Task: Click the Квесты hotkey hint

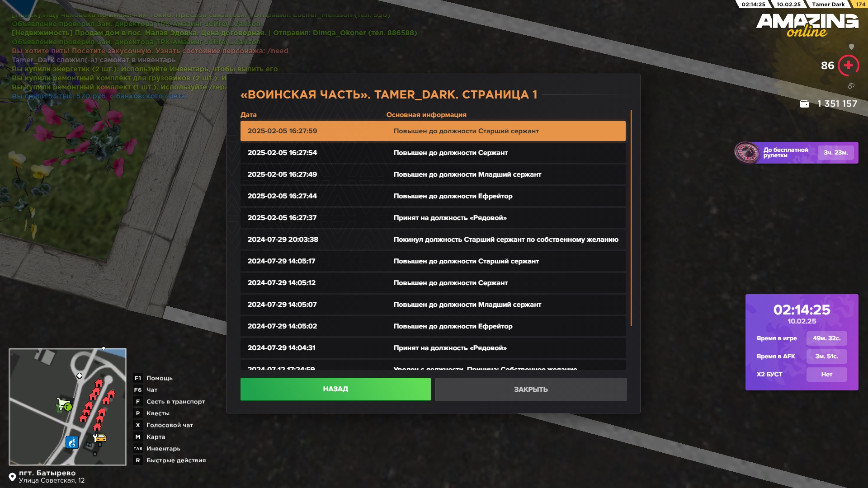Action: [x=158, y=413]
